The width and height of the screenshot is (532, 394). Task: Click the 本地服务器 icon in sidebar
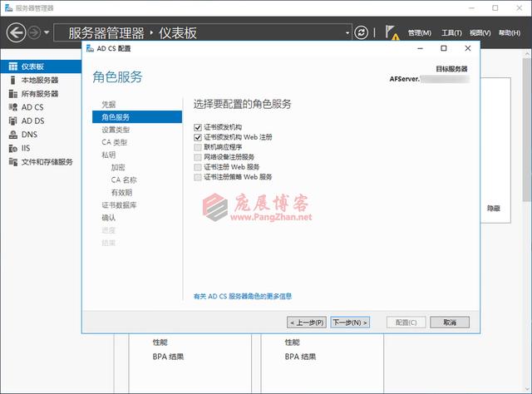point(13,80)
